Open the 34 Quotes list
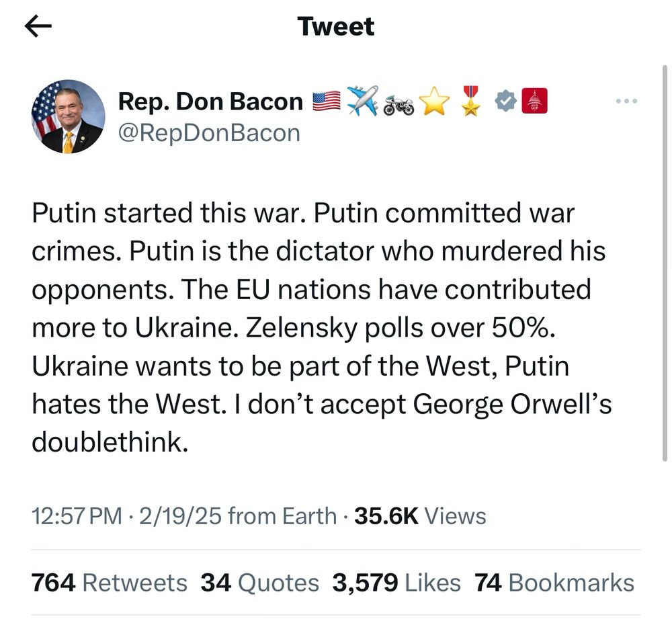The image size is (672, 625). pyautogui.click(x=259, y=583)
